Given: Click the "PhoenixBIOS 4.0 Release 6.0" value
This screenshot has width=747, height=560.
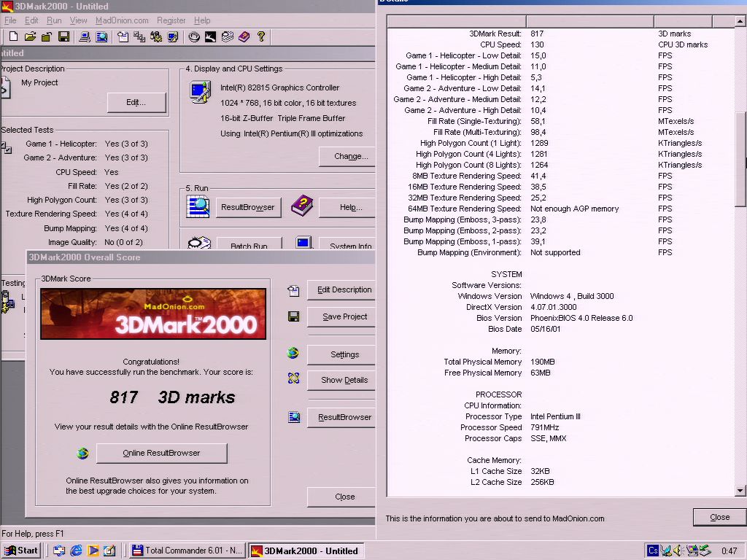Looking at the screenshot, I should [x=581, y=318].
